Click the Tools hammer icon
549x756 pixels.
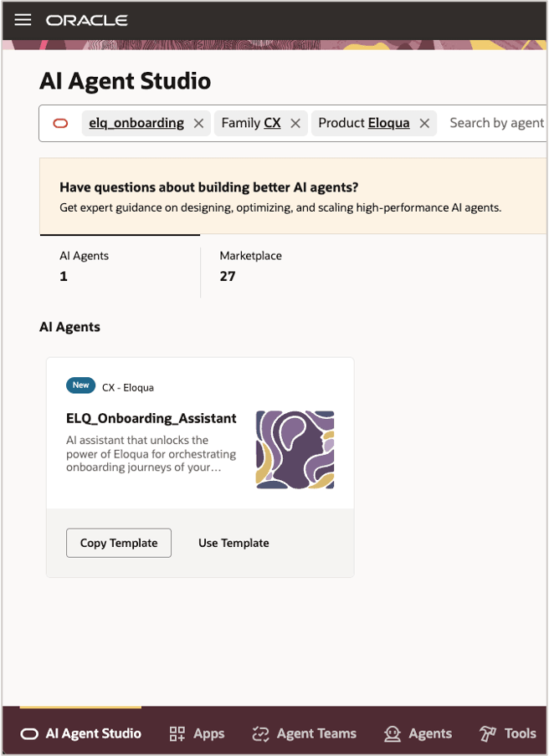(x=487, y=733)
